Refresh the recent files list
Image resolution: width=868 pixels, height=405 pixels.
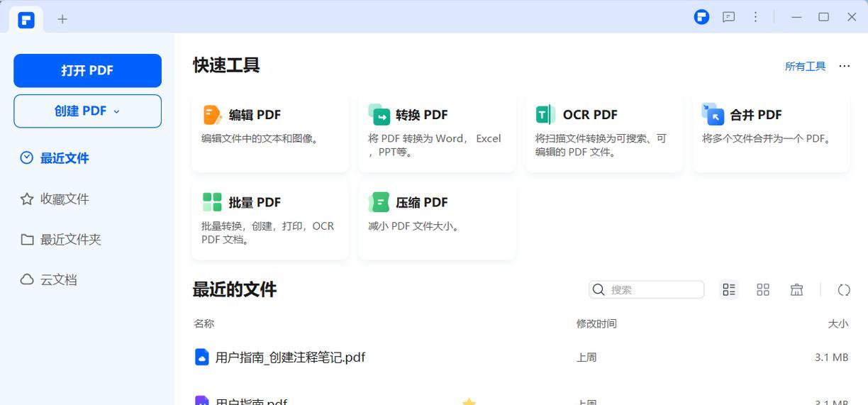click(x=844, y=289)
